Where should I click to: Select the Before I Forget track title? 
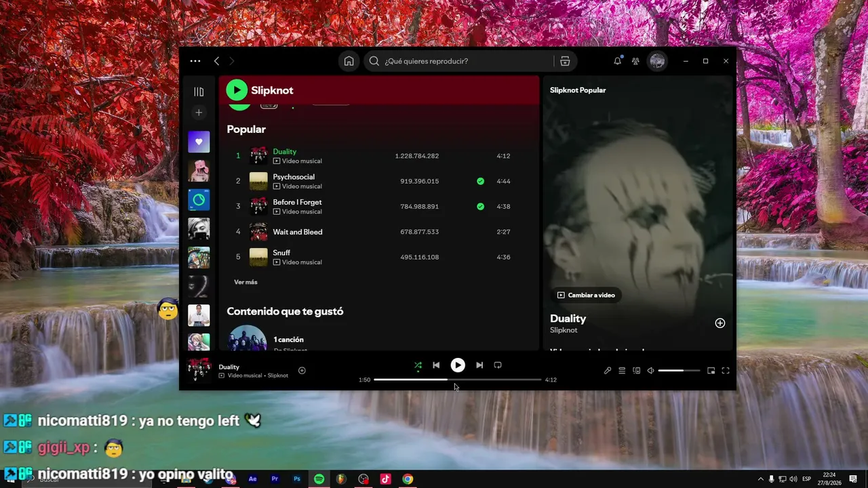pyautogui.click(x=297, y=202)
